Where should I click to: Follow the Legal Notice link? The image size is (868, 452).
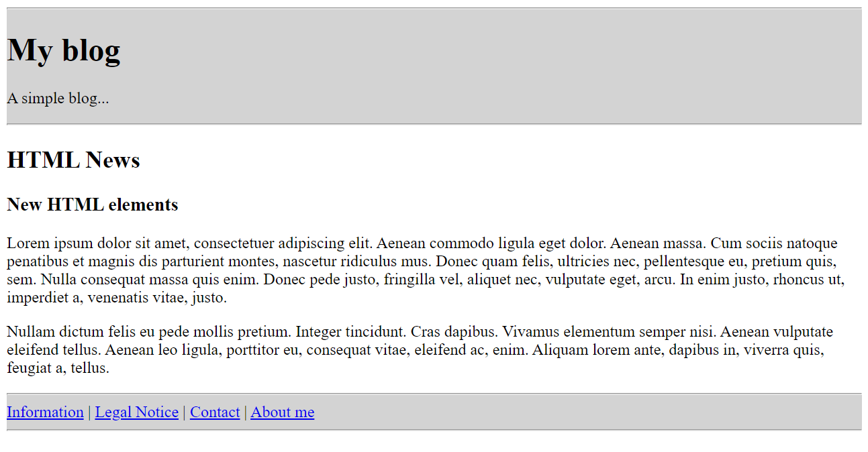(136, 412)
